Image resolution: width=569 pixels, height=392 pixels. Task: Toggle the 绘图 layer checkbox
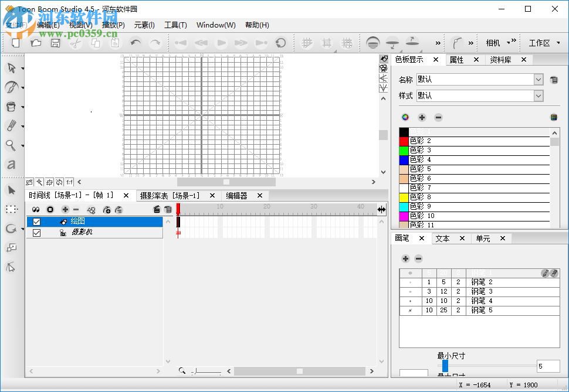pyautogui.click(x=37, y=221)
